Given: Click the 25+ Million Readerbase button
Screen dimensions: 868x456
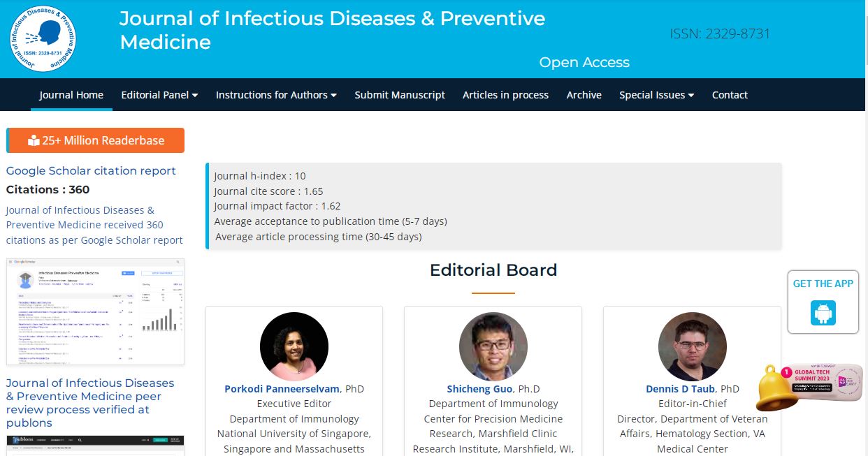Looking at the screenshot, I should [96, 140].
